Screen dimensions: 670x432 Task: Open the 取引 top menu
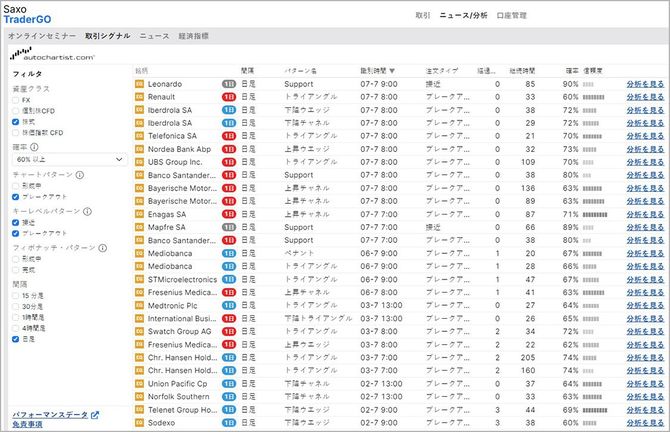tap(423, 15)
